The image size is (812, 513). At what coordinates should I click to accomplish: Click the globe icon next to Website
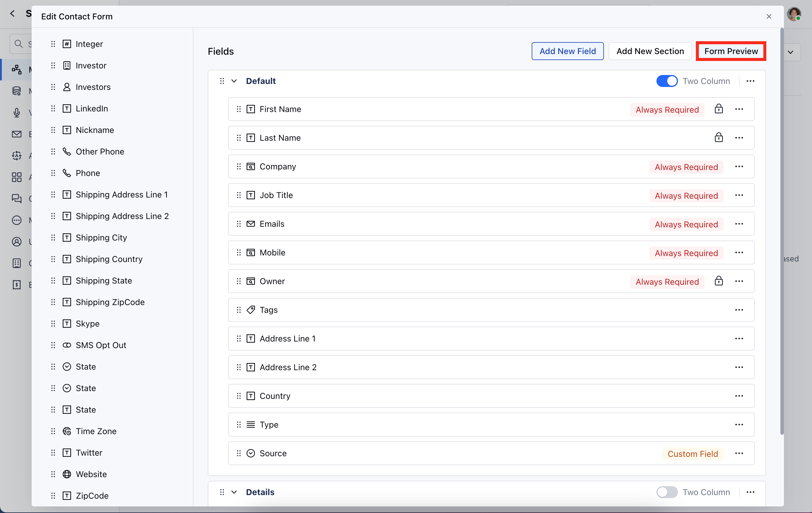click(67, 474)
